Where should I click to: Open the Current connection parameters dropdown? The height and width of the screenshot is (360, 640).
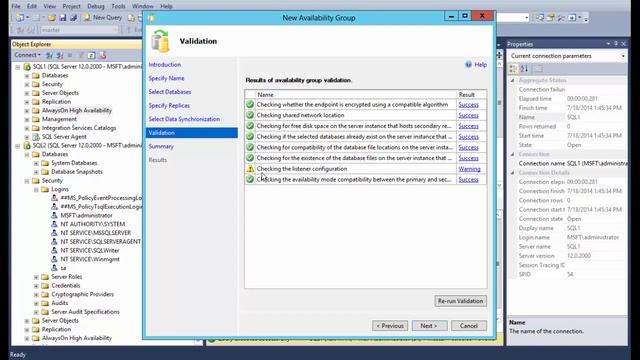click(x=623, y=56)
